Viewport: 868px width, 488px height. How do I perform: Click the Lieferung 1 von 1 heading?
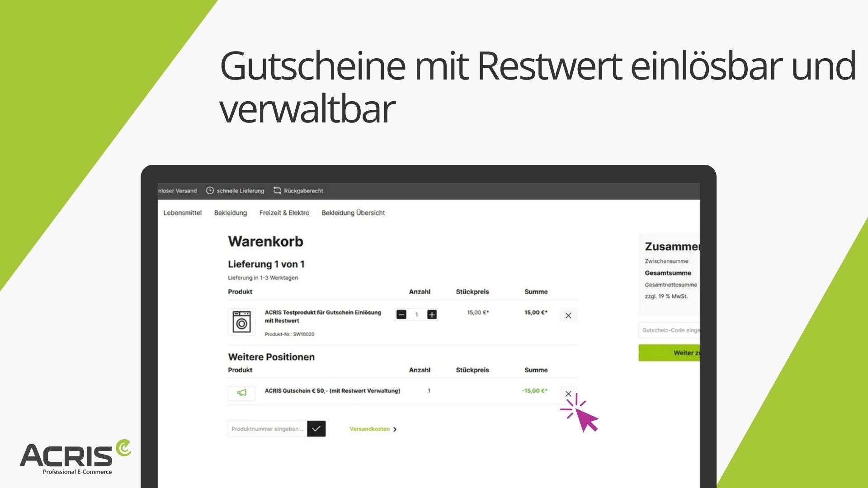tap(266, 264)
